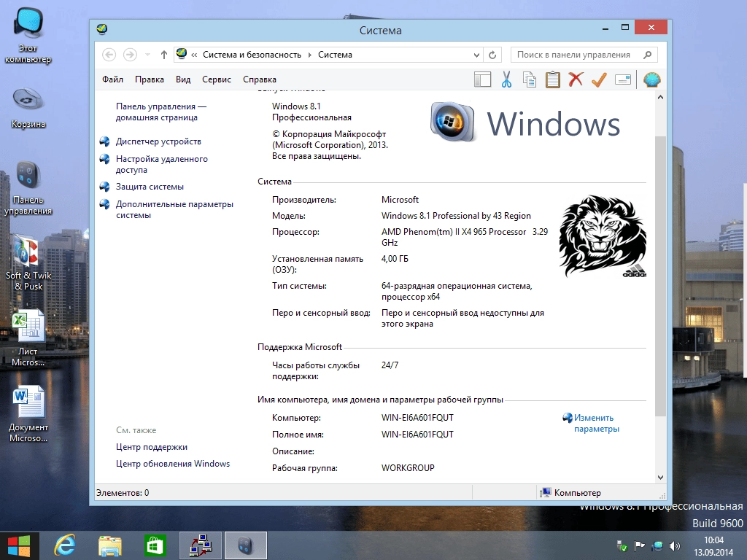Open Центр обновления Windows link
Viewport: 747px width, 560px height.
(x=172, y=464)
